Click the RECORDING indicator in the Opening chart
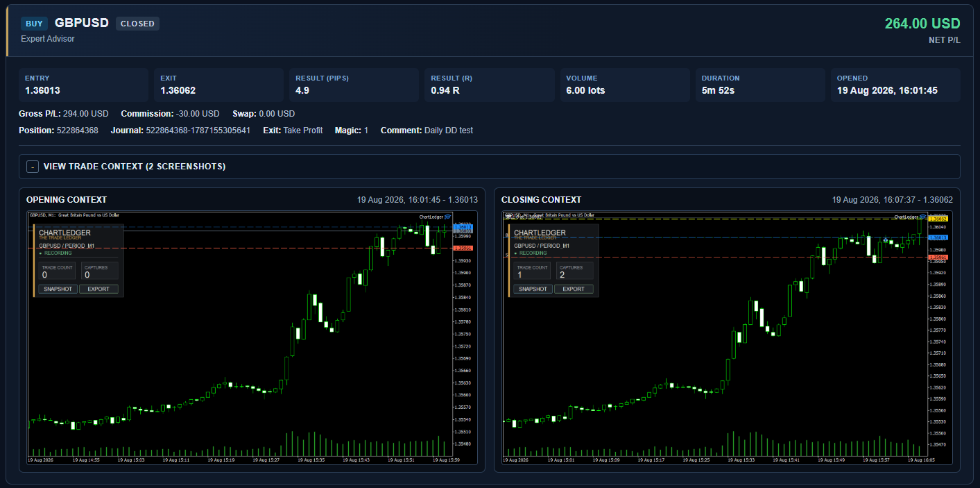This screenshot has height=488, width=980. coord(55,253)
